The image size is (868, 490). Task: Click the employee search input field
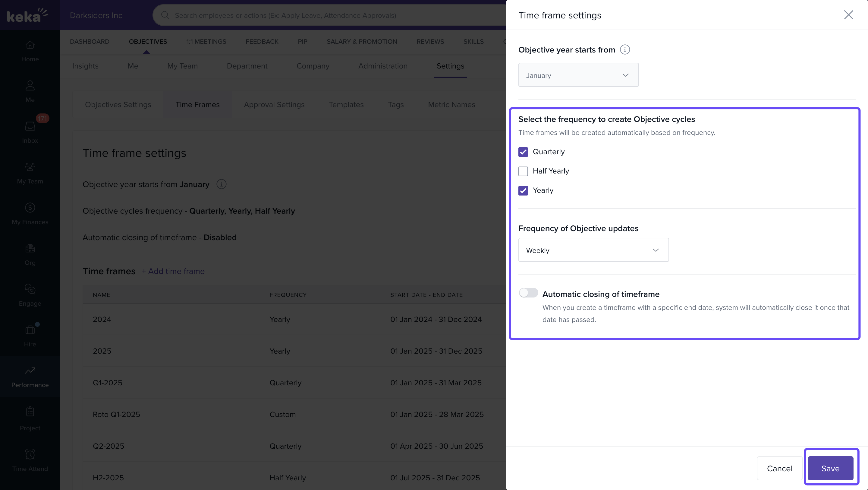click(330, 15)
